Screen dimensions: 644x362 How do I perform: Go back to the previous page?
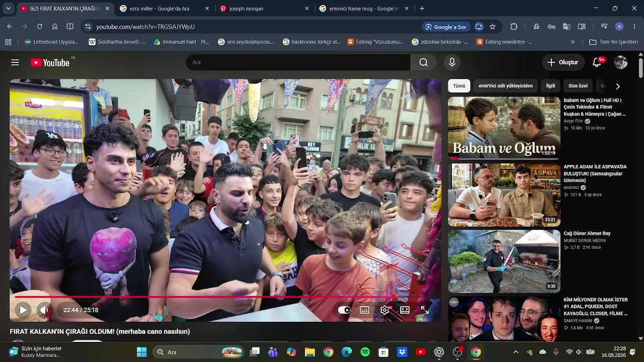[x=10, y=27]
